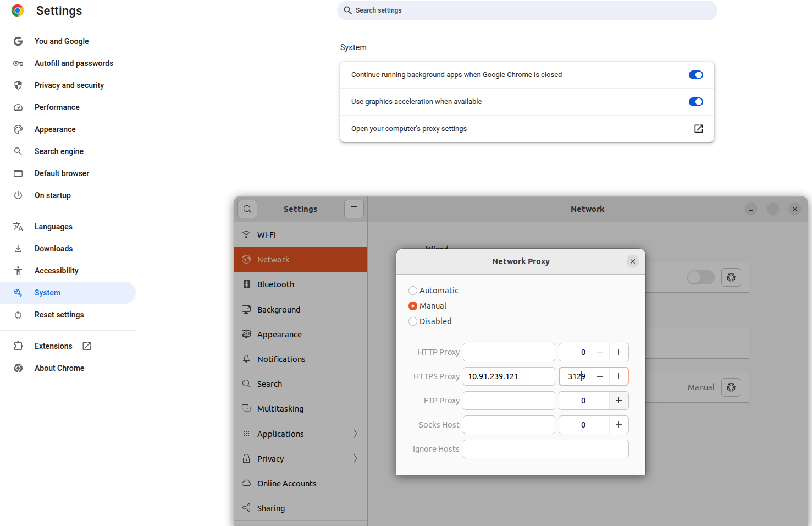Increase the HTTPS Proxy port number
This screenshot has height=526, width=812.
(618, 376)
